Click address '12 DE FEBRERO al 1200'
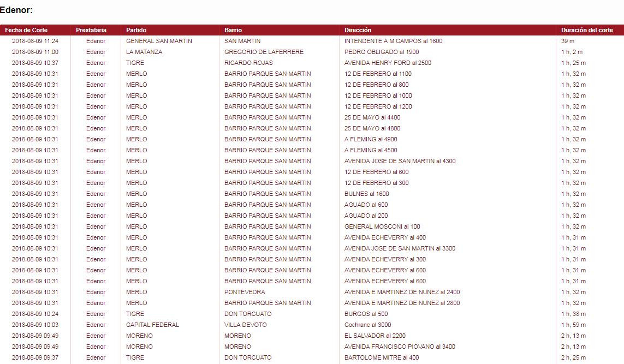 pyautogui.click(x=378, y=106)
